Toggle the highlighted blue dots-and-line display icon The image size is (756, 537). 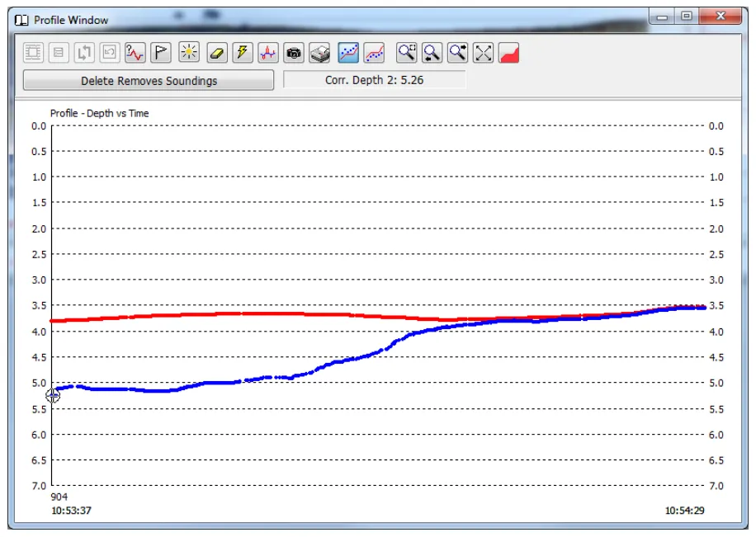(348, 53)
